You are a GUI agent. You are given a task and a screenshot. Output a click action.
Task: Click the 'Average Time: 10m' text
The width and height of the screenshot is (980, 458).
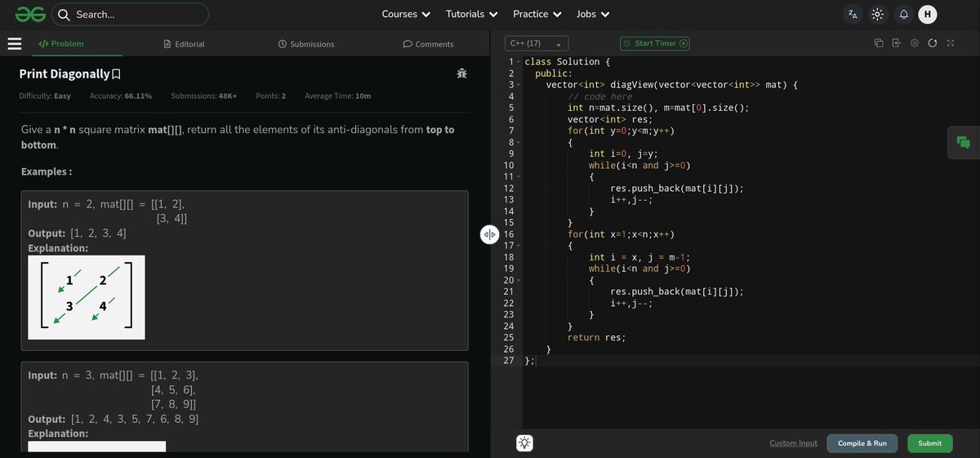click(x=338, y=96)
